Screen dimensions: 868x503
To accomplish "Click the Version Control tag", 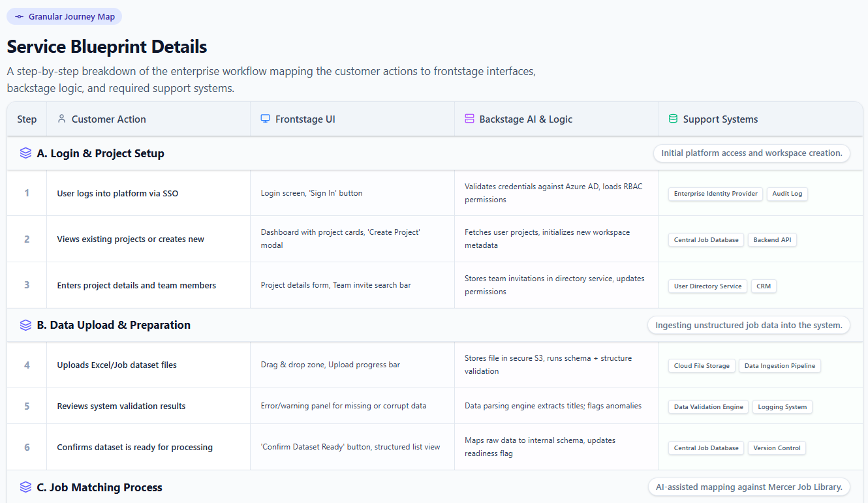I will point(777,448).
